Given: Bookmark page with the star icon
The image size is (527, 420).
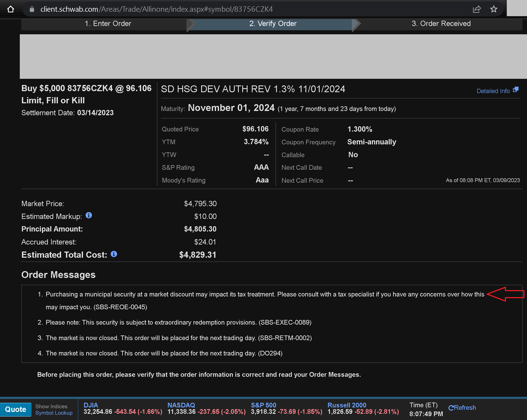Looking at the screenshot, I should pos(494,9).
